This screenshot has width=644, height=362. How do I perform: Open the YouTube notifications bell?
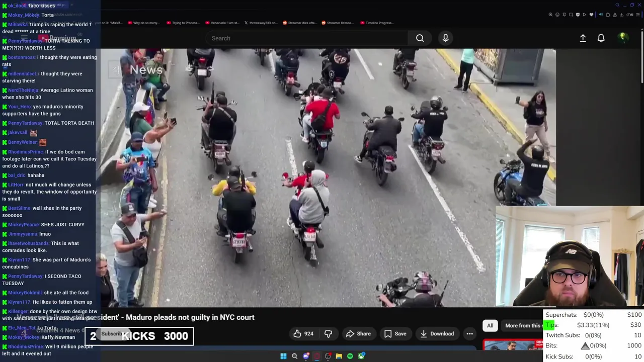pyautogui.click(x=601, y=38)
